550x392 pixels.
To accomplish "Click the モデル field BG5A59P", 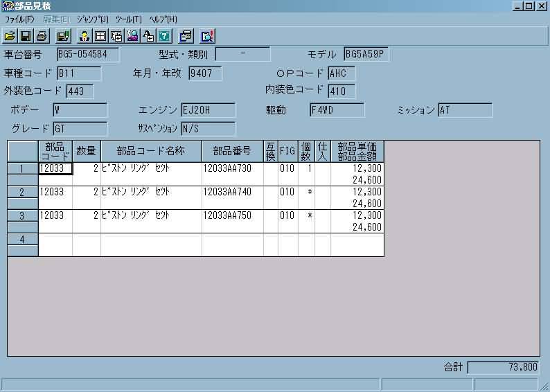I will pos(366,54).
